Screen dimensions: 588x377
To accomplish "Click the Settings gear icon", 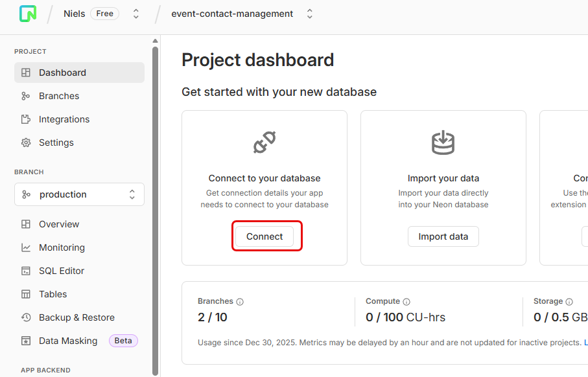I will [x=26, y=143].
